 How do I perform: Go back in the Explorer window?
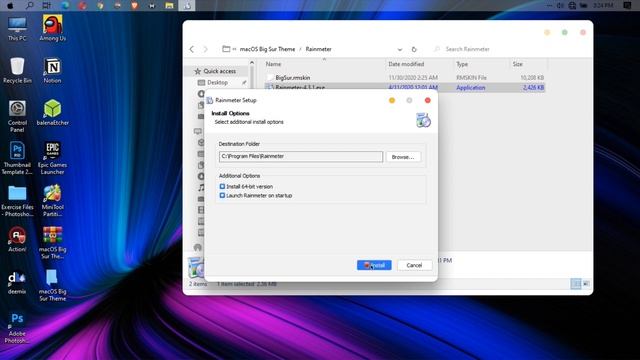[192, 49]
